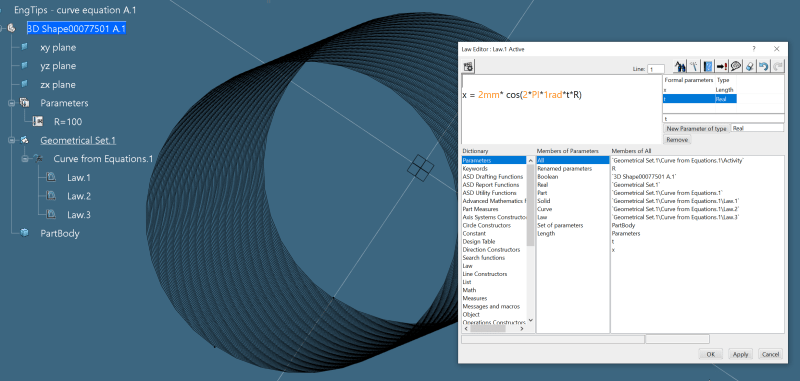Click the Line number input field
The width and height of the screenshot is (800, 381).
pos(656,69)
